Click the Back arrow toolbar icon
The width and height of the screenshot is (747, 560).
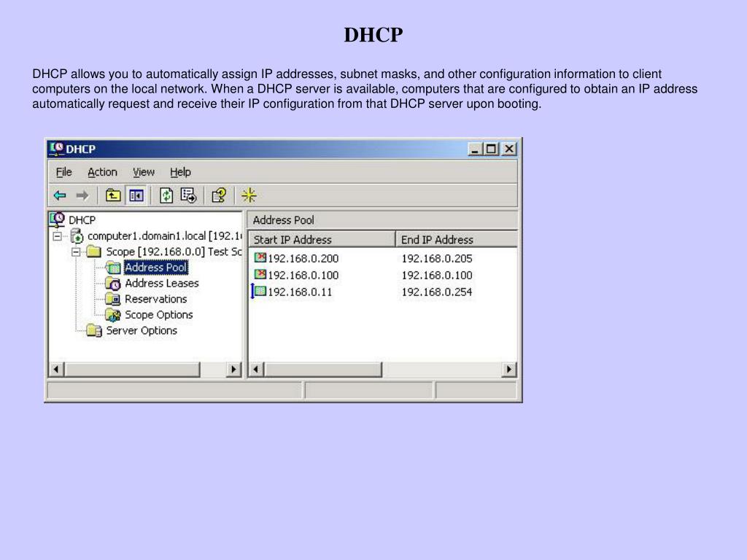(x=60, y=195)
